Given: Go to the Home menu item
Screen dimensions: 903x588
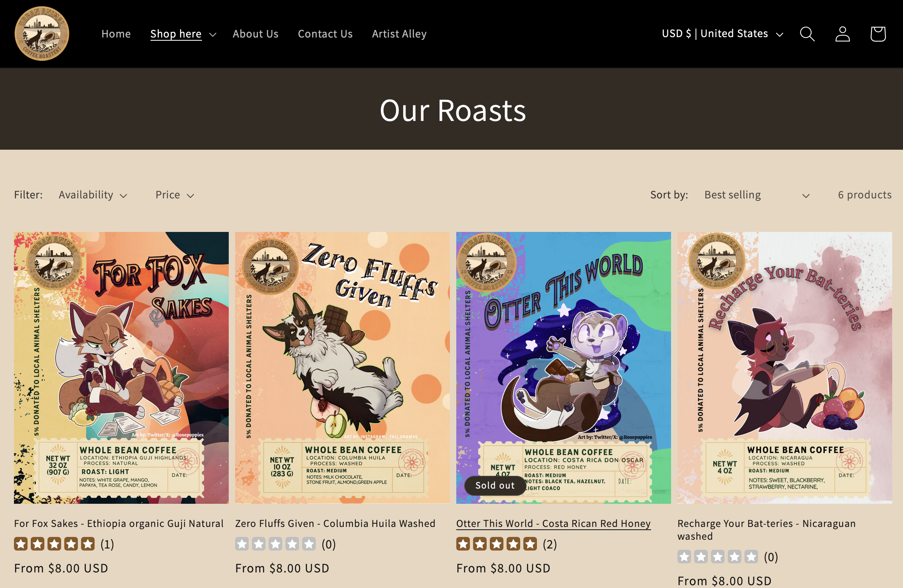Looking at the screenshot, I should 116,34.
